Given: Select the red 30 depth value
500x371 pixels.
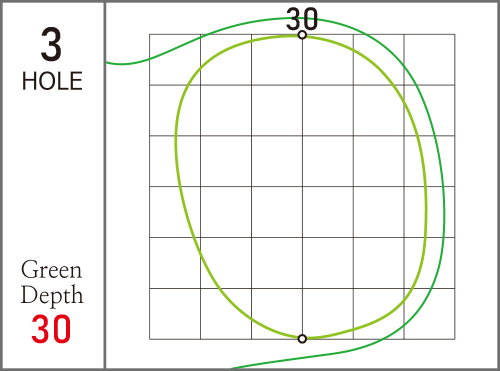Looking at the screenshot, I should (51, 329).
